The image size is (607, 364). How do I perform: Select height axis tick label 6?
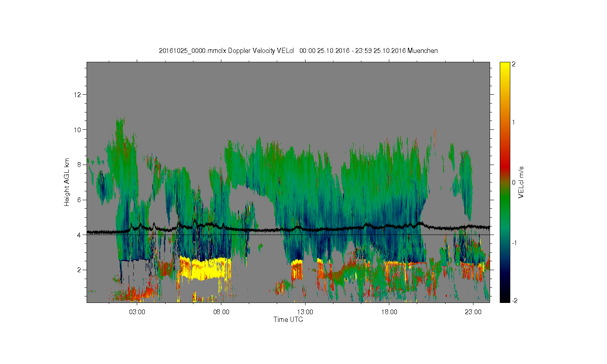coord(80,200)
